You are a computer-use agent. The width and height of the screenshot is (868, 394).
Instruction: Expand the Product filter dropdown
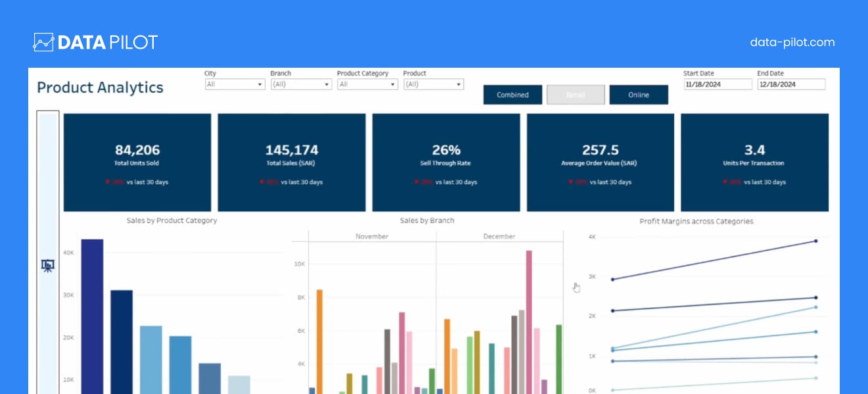(433, 84)
